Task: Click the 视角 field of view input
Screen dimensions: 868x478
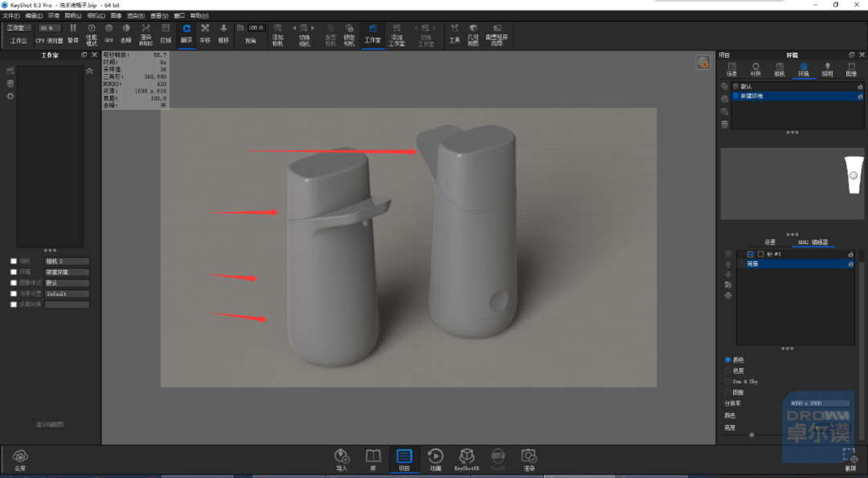Action: pos(256,27)
